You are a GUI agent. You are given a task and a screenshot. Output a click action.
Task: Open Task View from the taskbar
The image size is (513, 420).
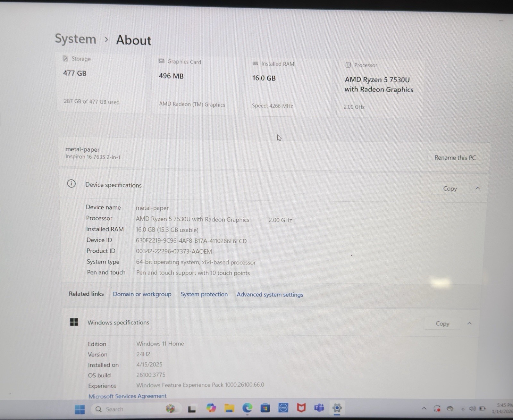coord(192,409)
